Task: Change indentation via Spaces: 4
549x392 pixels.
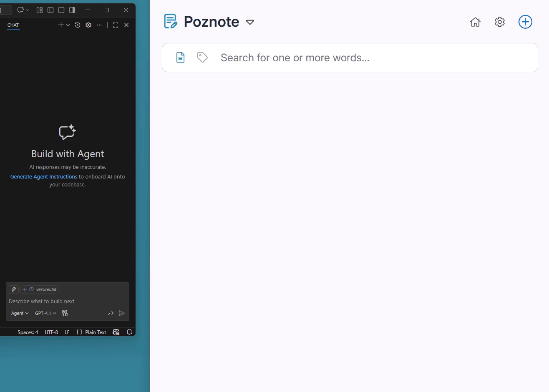Action: tap(28, 332)
